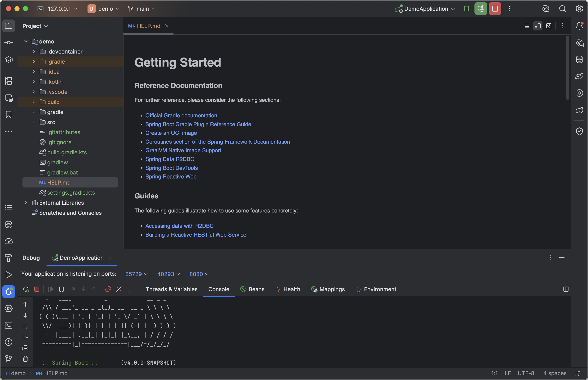Toggle Mute Breakpoints in debug toolbar
The height and width of the screenshot is (380, 588).
119,289
